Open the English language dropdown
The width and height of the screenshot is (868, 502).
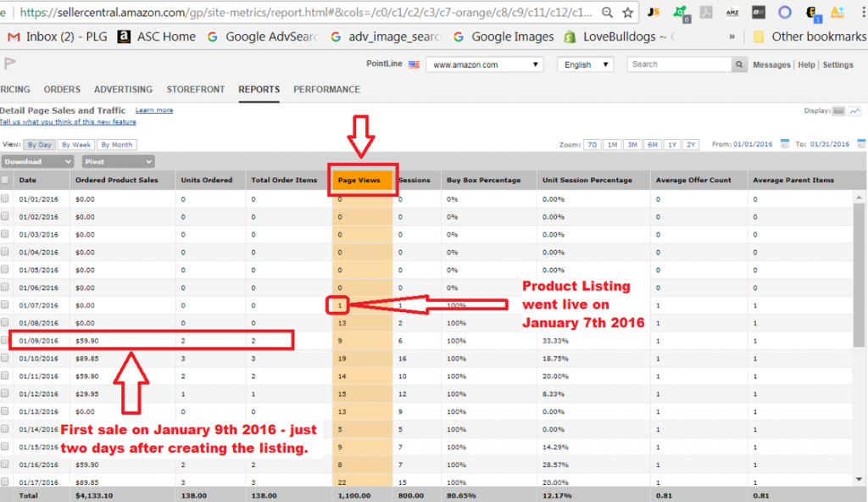585,64
